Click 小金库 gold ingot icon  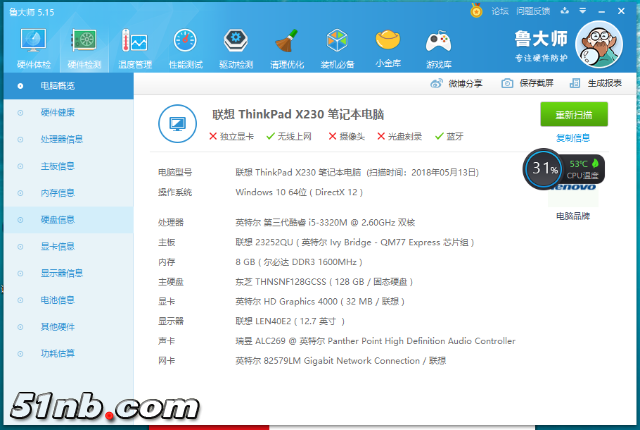coord(388,45)
